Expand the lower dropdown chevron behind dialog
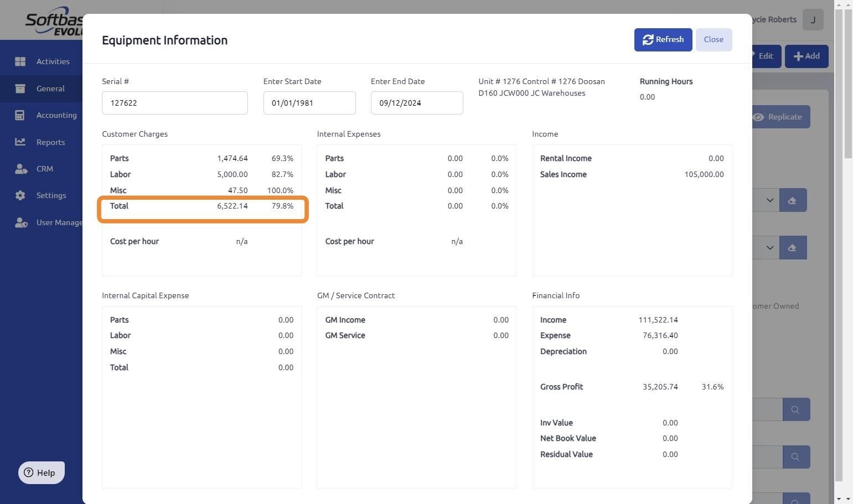Viewport: 853px width, 504px height. point(769,248)
